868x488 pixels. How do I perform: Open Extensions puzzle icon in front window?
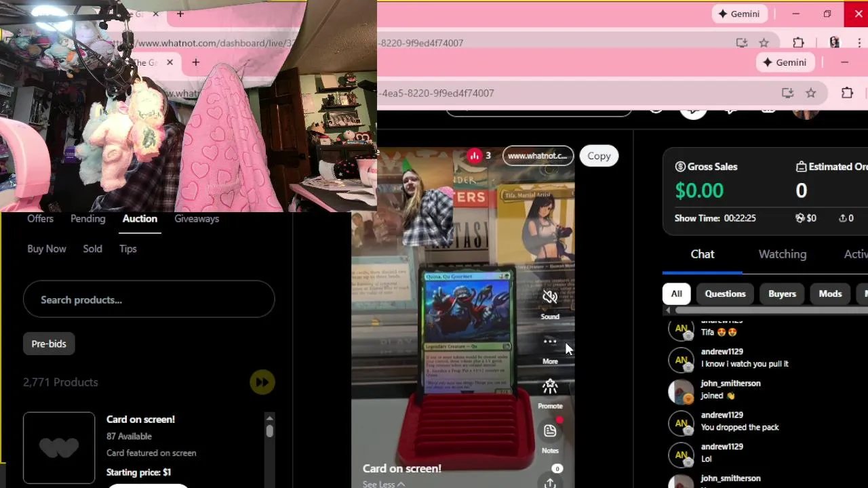[847, 93]
